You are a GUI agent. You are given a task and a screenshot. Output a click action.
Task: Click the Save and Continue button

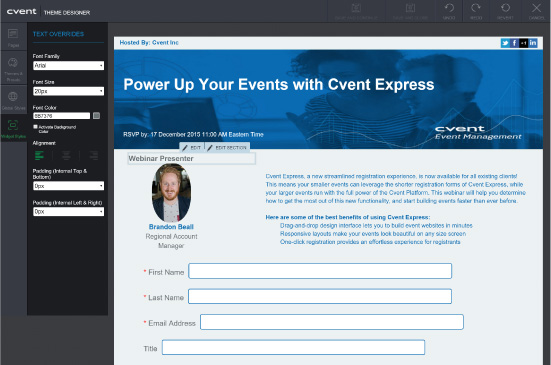[x=356, y=11]
